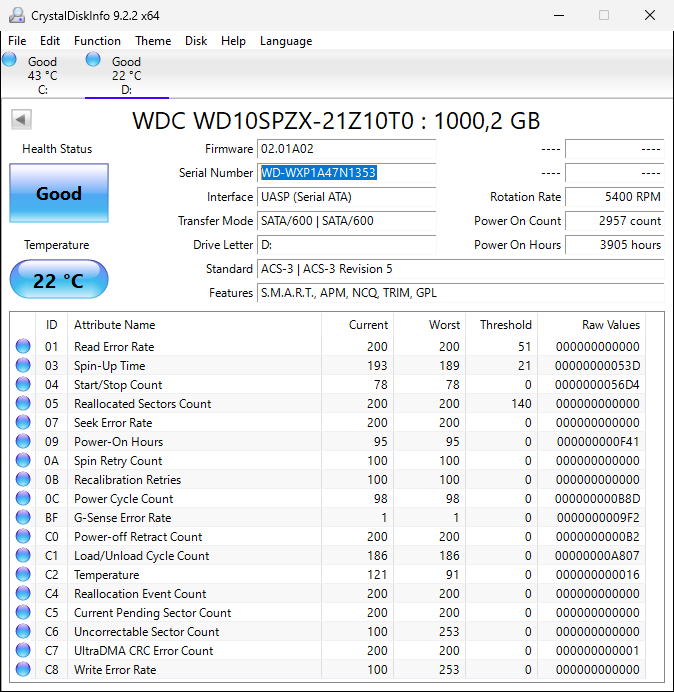Switch to the D: disk tab at 22 °C
Screen dimensions: 674x692
[127, 75]
